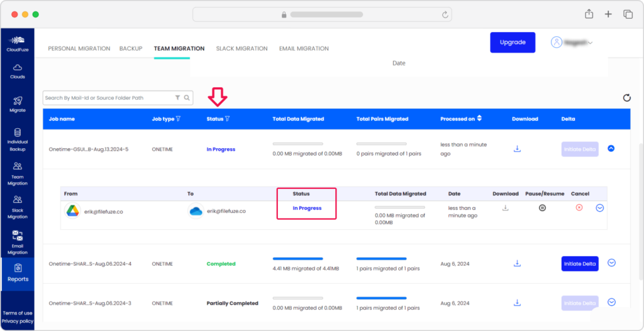Click the Google Drive source icon
The width and height of the screenshot is (644, 331).
click(72, 211)
